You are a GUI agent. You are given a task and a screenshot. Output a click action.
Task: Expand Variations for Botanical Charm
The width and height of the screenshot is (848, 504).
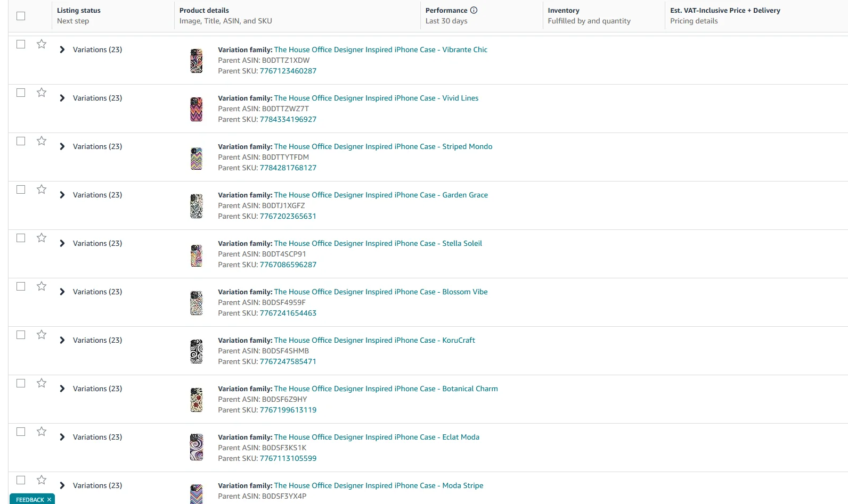[x=62, y=389]
